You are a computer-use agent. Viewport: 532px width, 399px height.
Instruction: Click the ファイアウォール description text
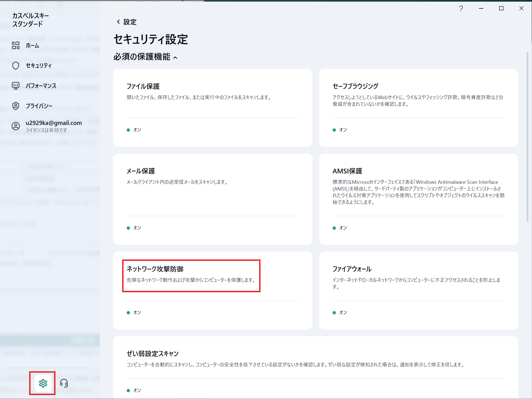tap(417, 283)
